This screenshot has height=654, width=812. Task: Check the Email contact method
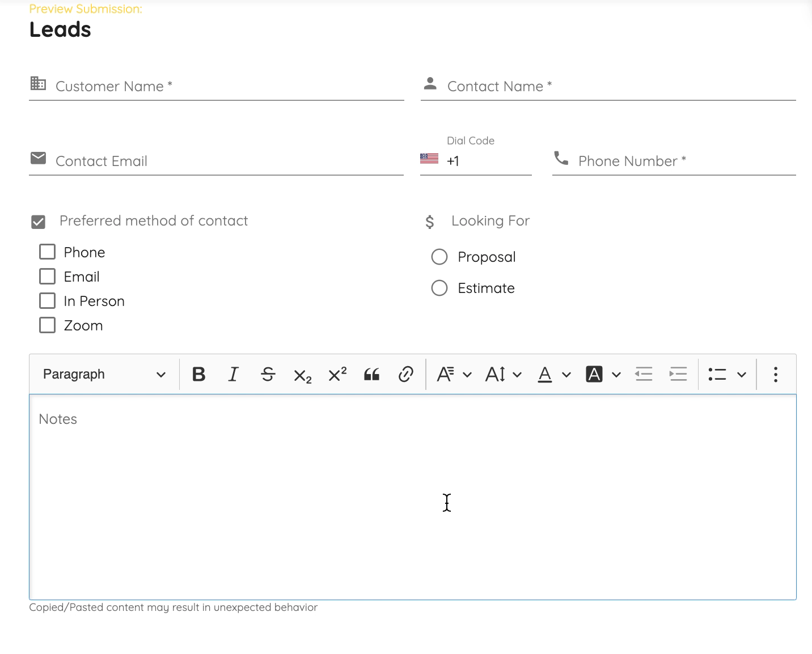tap(47, 276)
